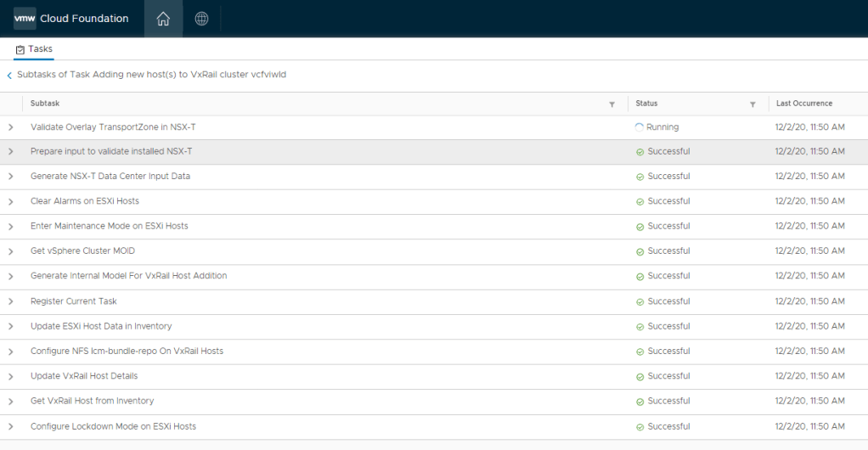The height and width of the screenshot is (450, 868).
Task: Click the green check icon for Clear Alarms
Action: (x=640, y=202)
